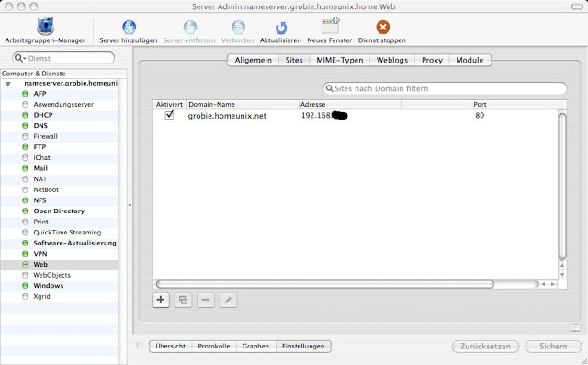Select Windows service in sidebar
Image resolution: width=588 pixels, height=365 pixels.
[49, 286]
